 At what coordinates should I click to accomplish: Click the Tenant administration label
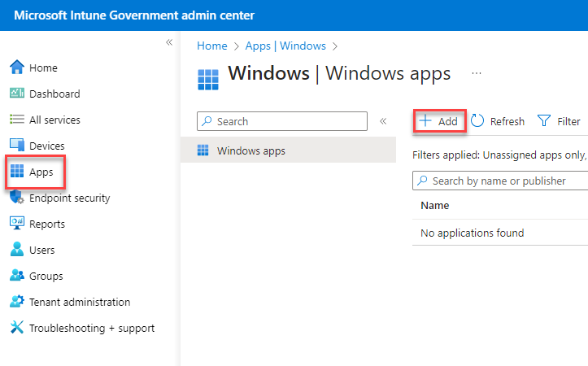pos(80,302)
